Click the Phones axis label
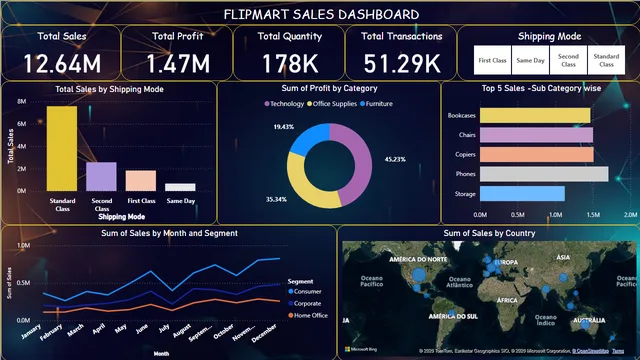 click(x=466, y=174)
